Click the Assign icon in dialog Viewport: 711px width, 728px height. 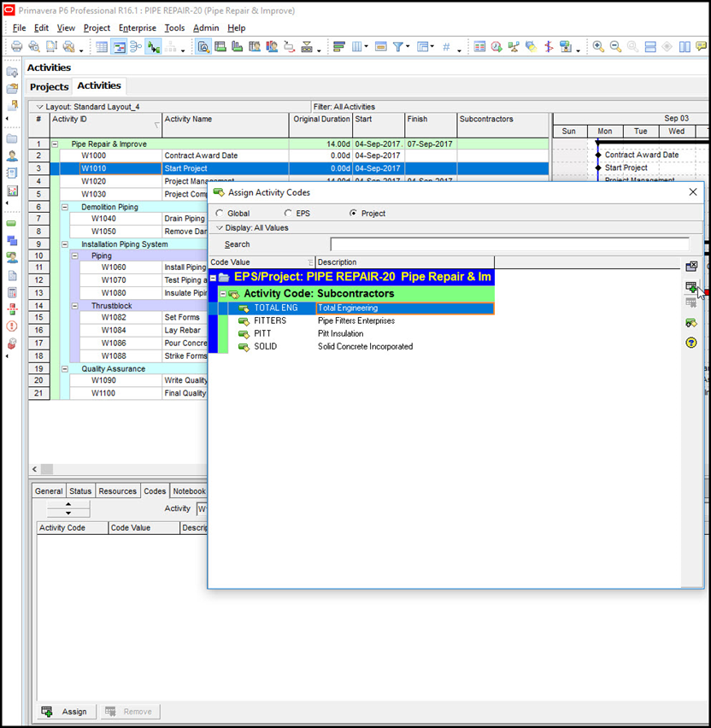tap(691, 287)
